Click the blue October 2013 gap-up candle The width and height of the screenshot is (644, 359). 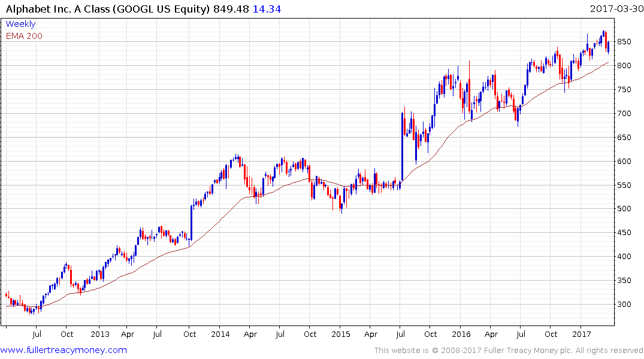(191, 223)
